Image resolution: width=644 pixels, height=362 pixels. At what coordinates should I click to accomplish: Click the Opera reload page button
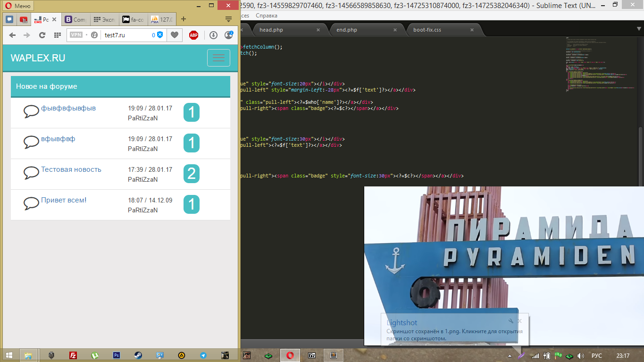click(42, 35)
